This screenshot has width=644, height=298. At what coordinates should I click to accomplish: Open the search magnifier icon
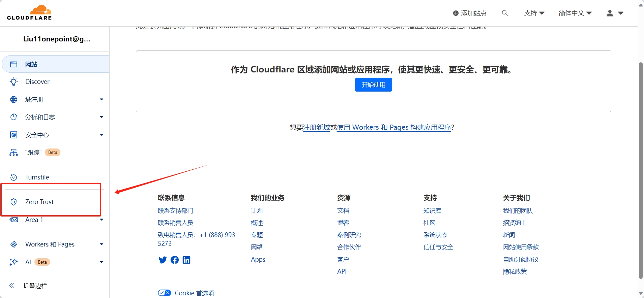[x=505, y=13]
